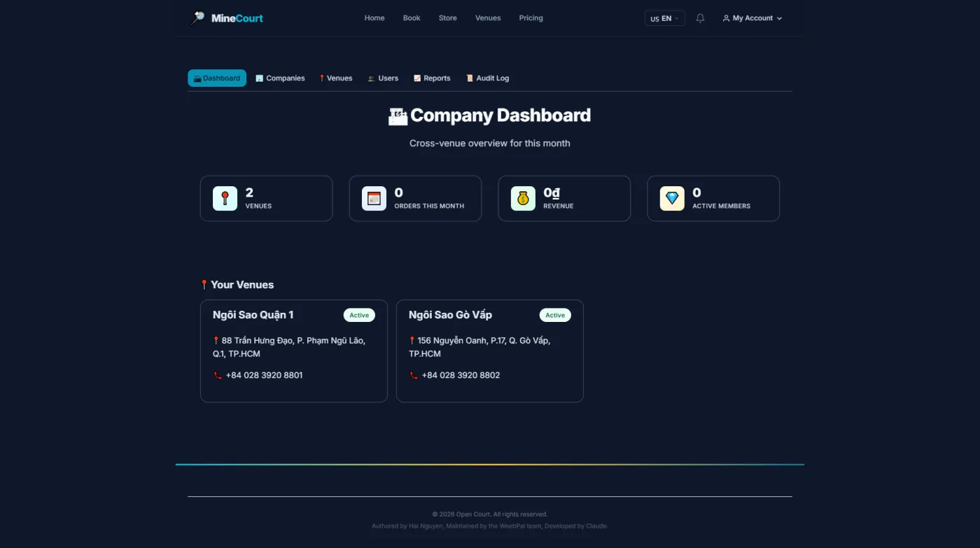Click the user icon beside My Account
Viewport: 980px width, 548px height.
[x=726, y=18]
